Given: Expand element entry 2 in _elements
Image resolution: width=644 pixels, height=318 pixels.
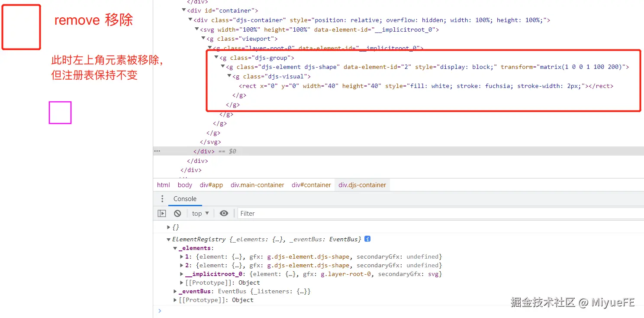Looking at the screenshot, I should pos(182,265).
